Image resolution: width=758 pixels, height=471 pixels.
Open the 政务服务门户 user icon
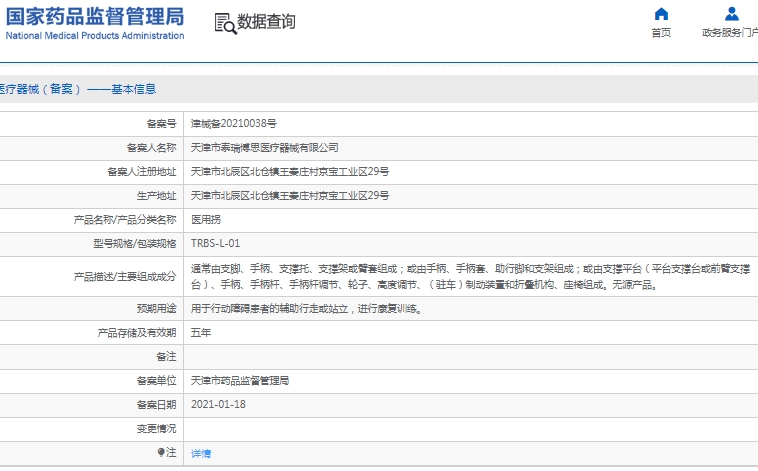[731, 14]
